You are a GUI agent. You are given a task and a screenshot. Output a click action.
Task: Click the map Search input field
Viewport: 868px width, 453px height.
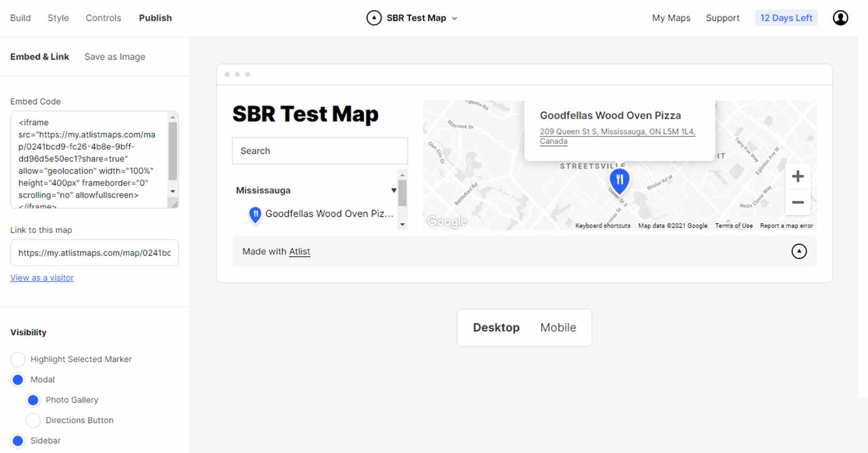tap(320, 151)
